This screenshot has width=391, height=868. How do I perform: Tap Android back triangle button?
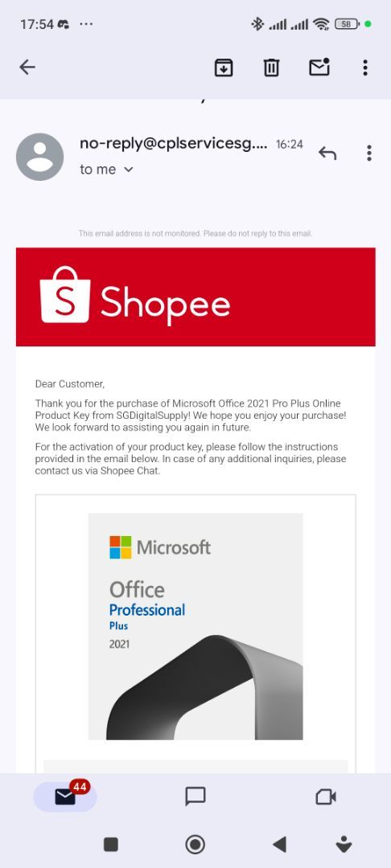[x=280, y=844]
